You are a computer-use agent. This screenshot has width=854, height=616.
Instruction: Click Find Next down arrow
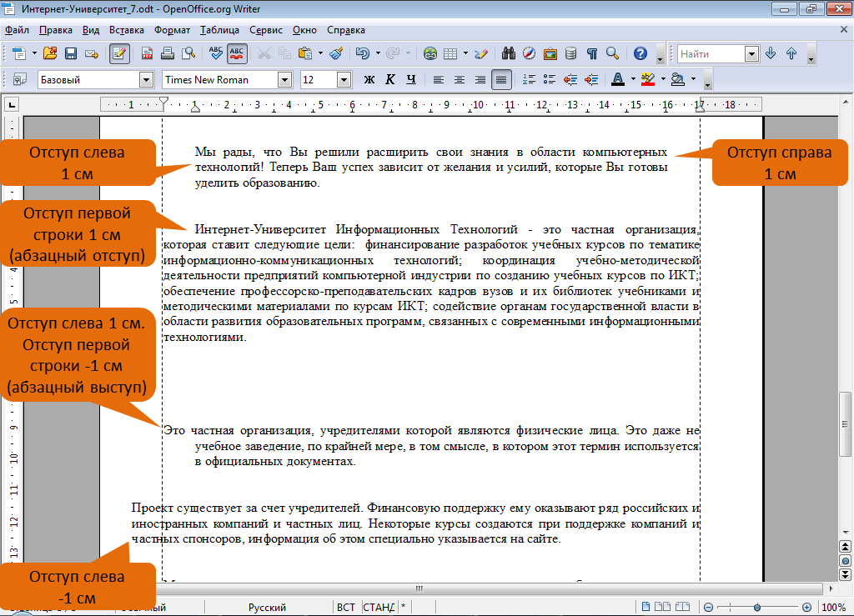771,53
